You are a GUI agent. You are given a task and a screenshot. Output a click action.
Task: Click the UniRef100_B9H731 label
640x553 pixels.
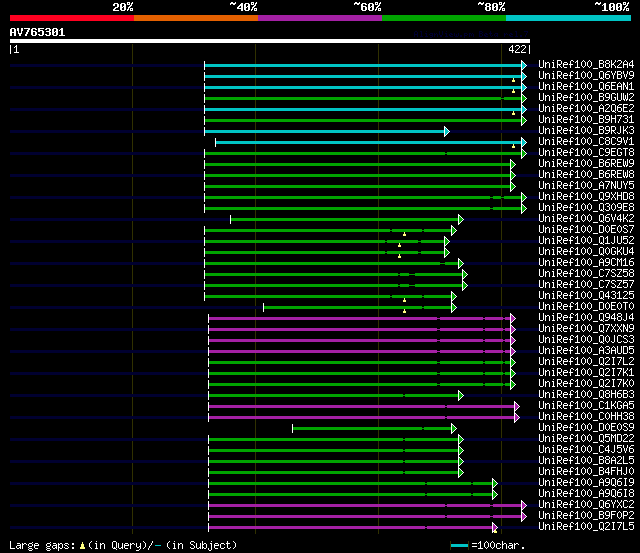586,120
